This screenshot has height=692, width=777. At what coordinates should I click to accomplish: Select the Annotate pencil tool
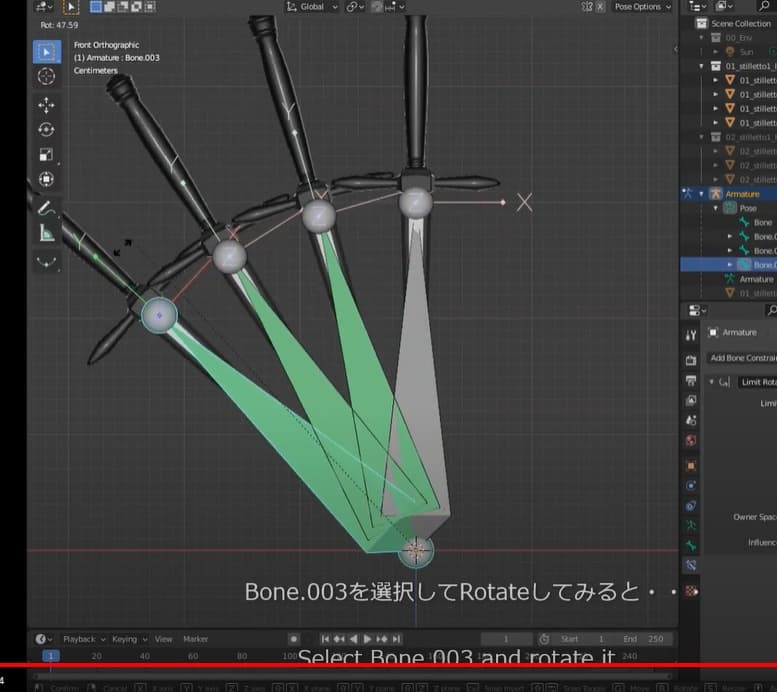point(46,208)
